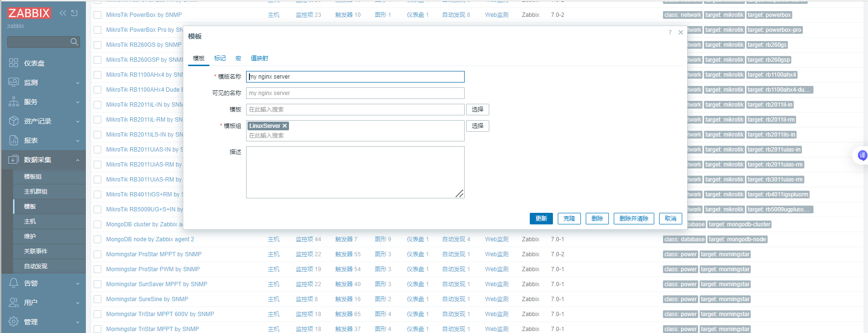Open 维护 in sidebar
This screenshot has height=333, width=868.
(30, 236)
